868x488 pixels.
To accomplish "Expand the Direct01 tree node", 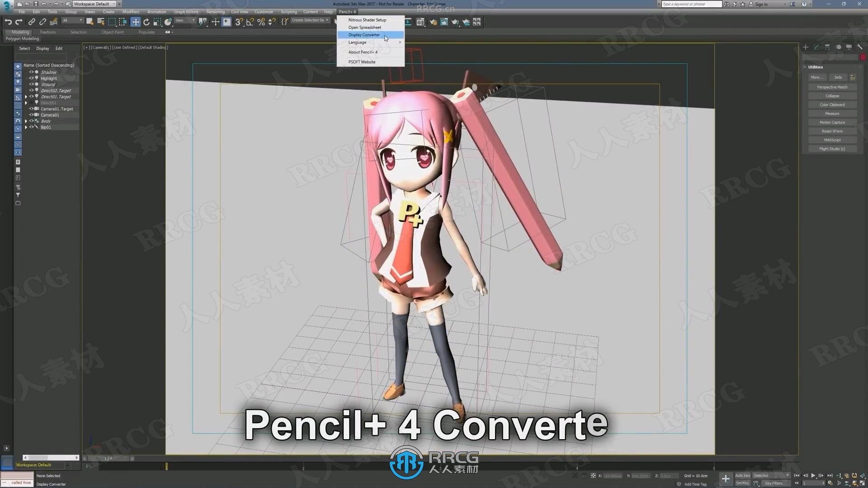I will tap(26, 103).
